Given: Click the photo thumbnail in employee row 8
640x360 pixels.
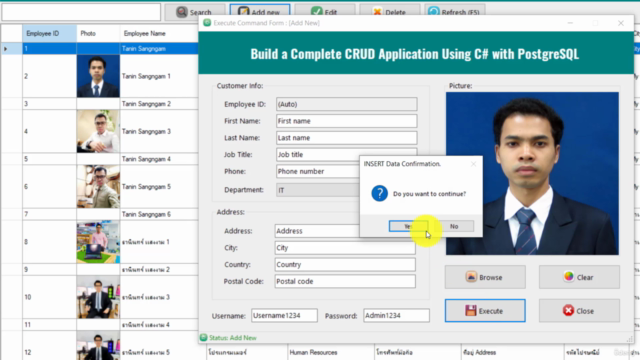Looking at the screenshot, I should pos(98,242).
